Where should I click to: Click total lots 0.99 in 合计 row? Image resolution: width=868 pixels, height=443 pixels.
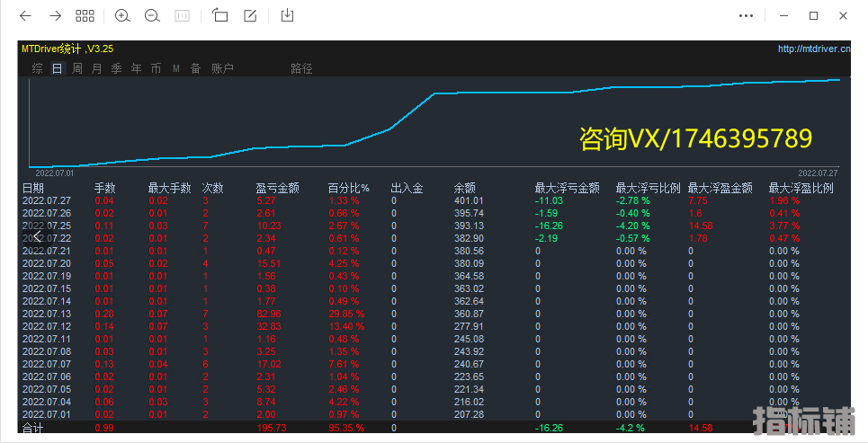point(104,428)
